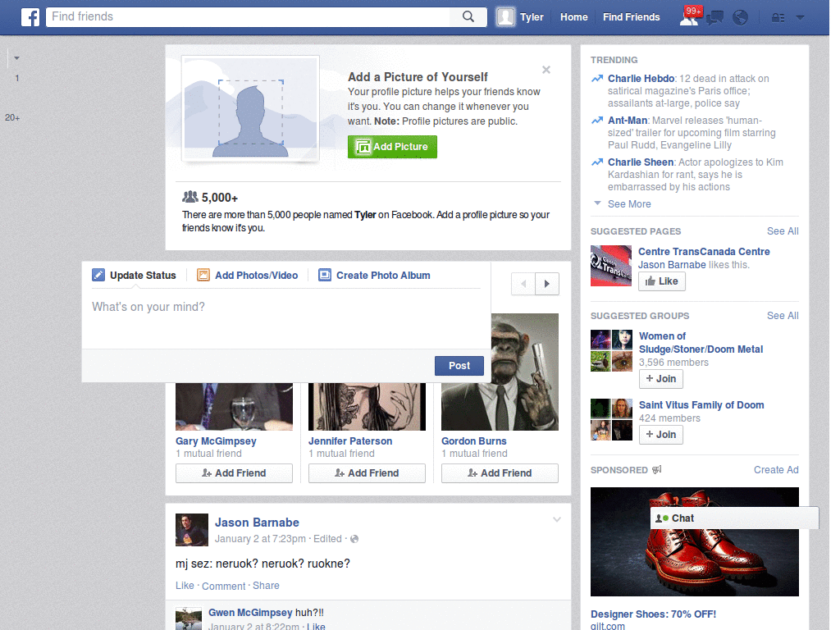The height and width of the screenshot is (630, 840).
Task: Open Designer Shoes 70% OFF ad link
Action: tap(653, 614)
